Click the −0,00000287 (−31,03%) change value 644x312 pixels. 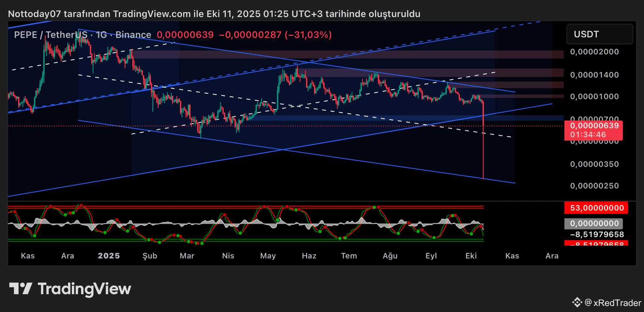pyautogui.click(x=275, y=35)
